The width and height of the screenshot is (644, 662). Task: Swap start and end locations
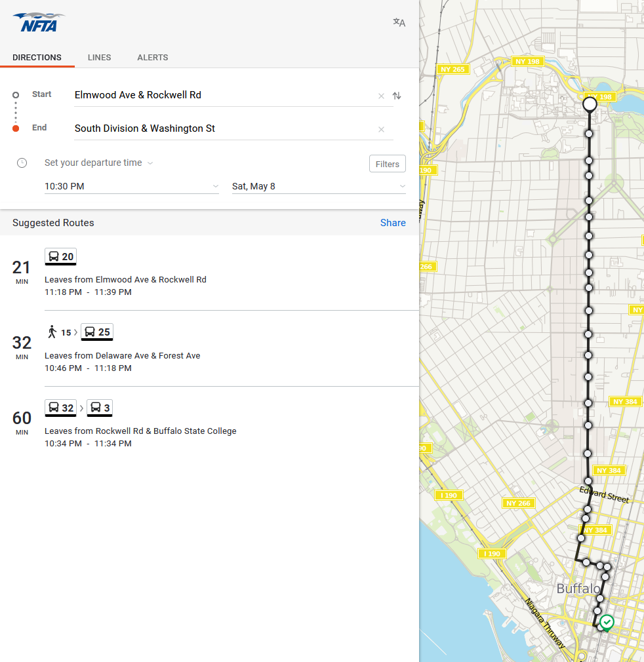click(397, 96)
